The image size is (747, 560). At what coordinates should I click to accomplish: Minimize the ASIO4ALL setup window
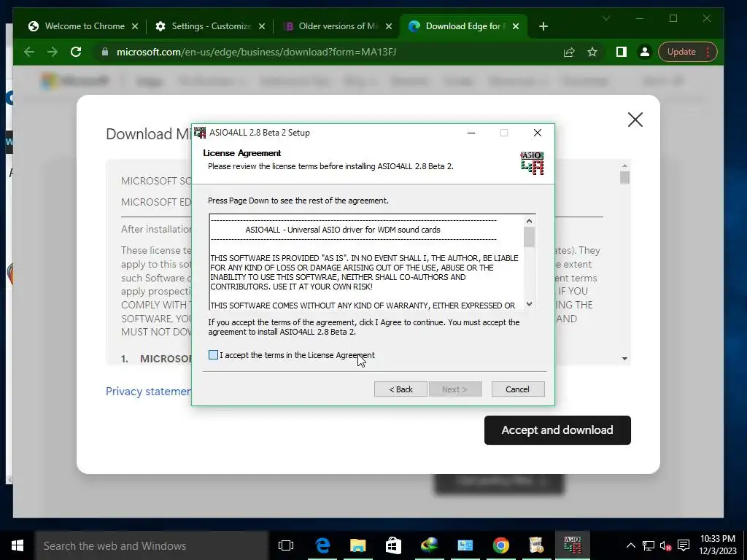click(471, 133)
